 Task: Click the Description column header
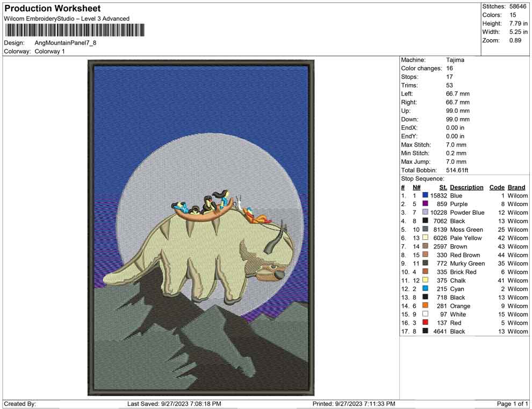tap(466, 187)
